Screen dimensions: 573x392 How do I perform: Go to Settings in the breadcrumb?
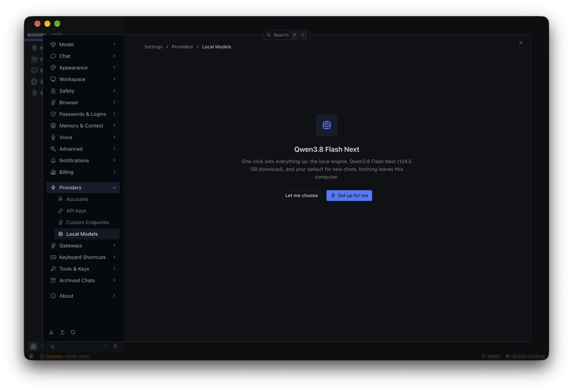coord(153,47)
